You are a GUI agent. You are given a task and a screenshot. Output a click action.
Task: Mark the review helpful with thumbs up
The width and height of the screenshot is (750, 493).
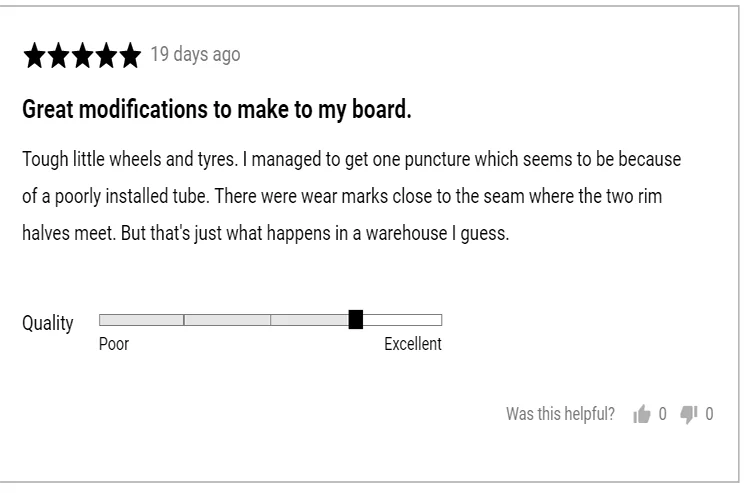642,414
